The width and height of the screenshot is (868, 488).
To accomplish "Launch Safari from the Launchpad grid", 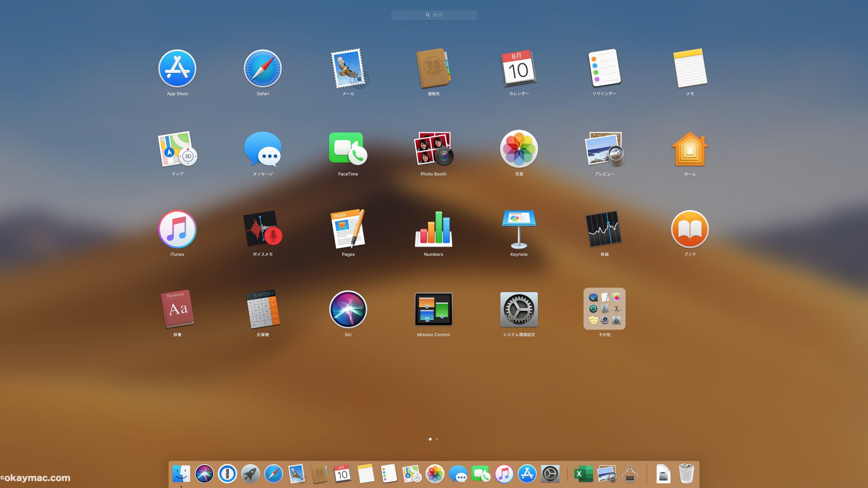I will [263, 69].
